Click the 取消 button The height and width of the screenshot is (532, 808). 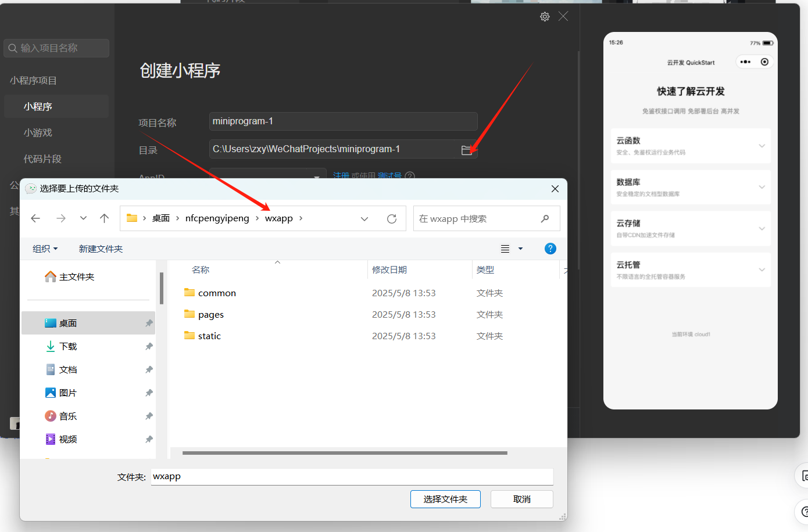pos(521,499)
